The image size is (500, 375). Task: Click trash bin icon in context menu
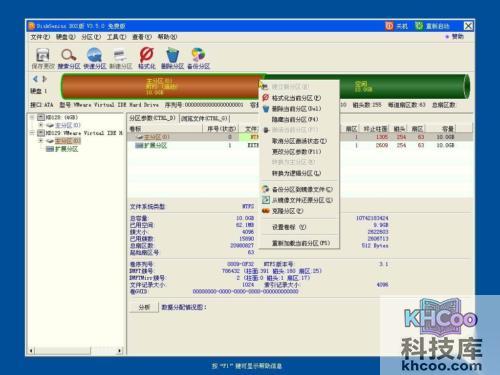[x=266, y=109]
